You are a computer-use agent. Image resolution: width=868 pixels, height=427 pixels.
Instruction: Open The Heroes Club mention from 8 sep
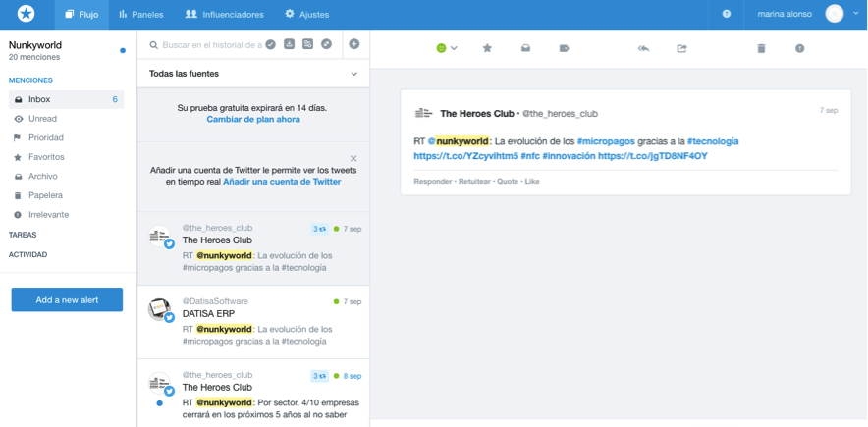point(253,393)
